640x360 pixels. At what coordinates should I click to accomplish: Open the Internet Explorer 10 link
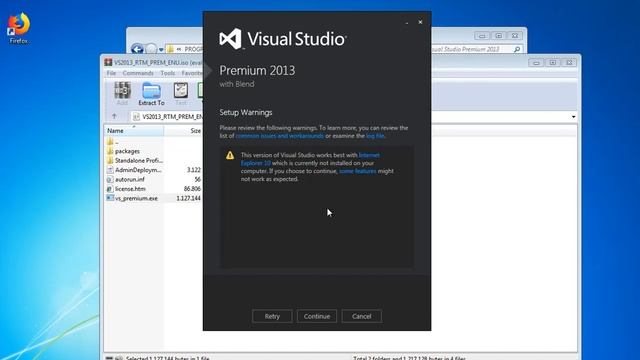click(x=310, y=159)
